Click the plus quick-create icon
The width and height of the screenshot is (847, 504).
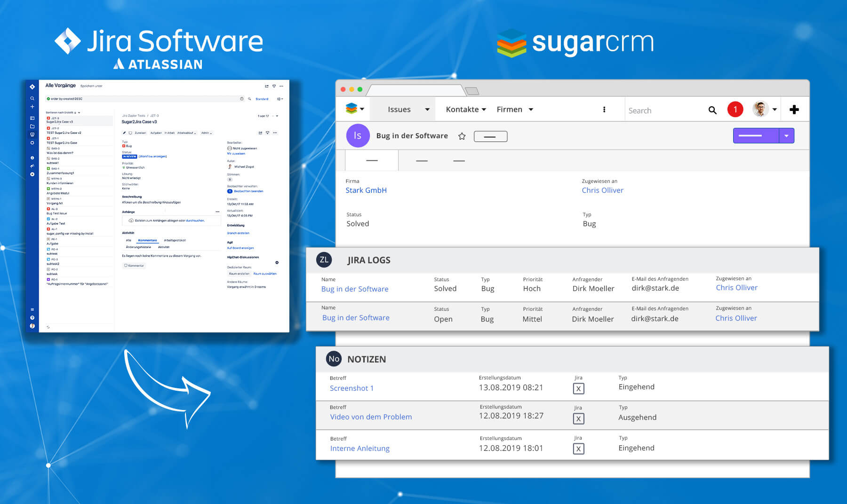coord(794,110)
